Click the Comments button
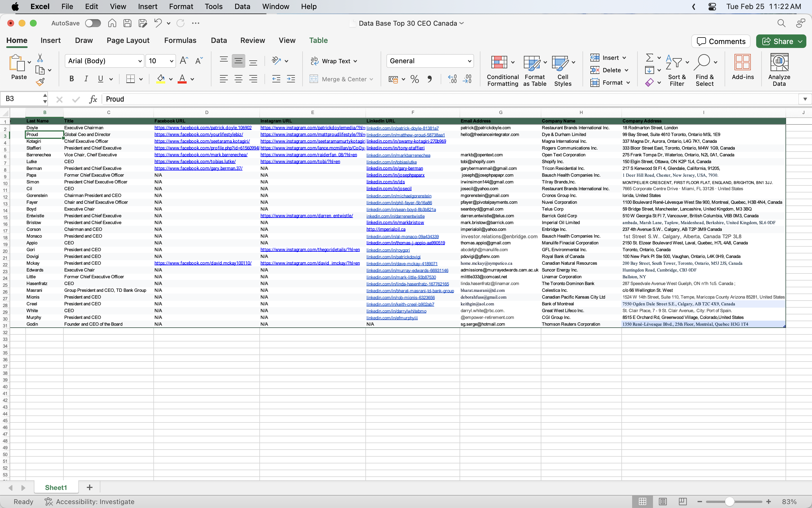This screenshot has height=508, width=812. point(721,41)
